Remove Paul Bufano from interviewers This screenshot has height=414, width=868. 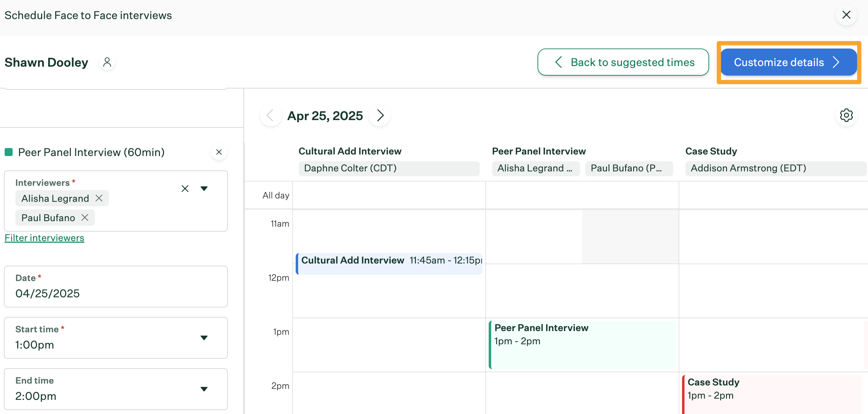pos(85,218)
